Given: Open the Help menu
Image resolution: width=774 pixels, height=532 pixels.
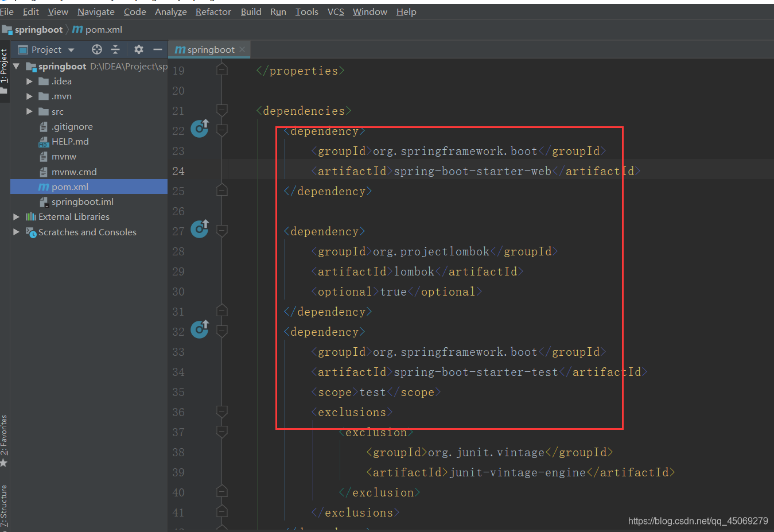Looking at the screenshot, I should 406,11.
